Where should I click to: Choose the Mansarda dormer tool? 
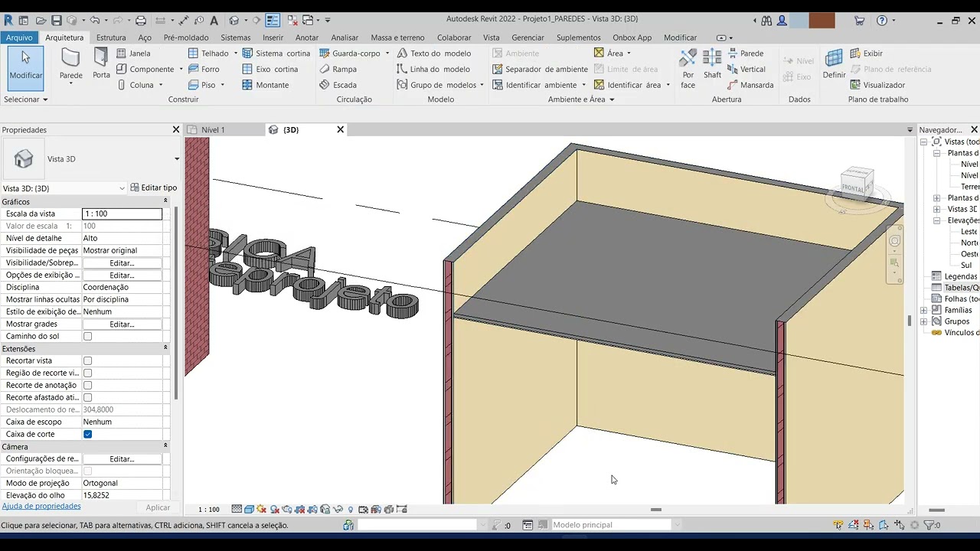[750, 85]
